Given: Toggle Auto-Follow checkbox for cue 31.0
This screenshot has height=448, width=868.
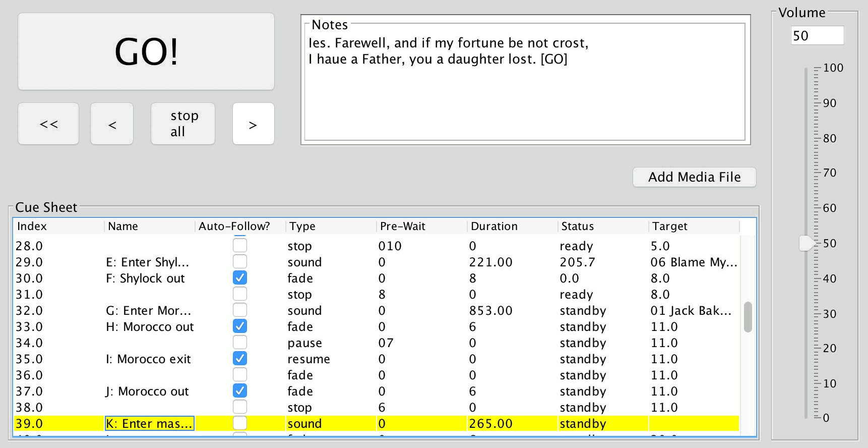Looking at the screenshot, I should pyautogui.click(x=240, y=294).
